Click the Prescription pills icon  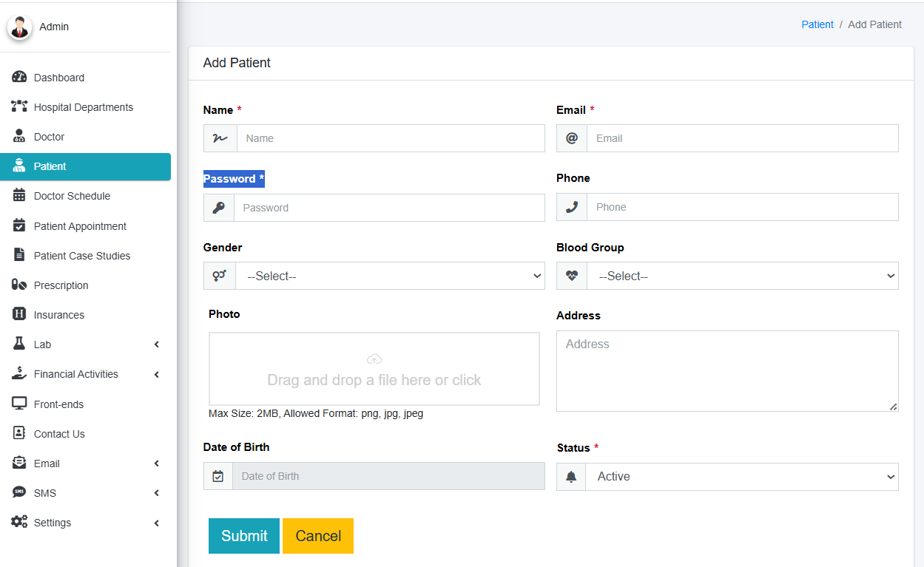click(19, 285)
